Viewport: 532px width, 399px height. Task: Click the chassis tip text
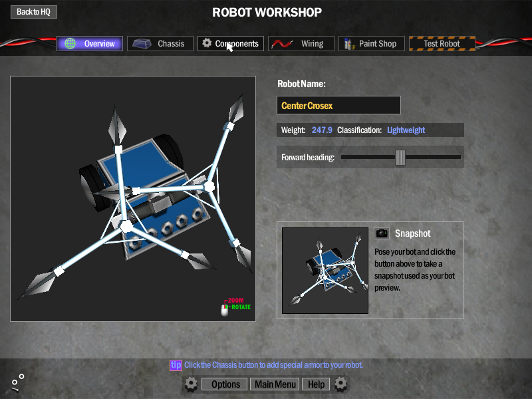pyautogui.click(x=273, y=365)
